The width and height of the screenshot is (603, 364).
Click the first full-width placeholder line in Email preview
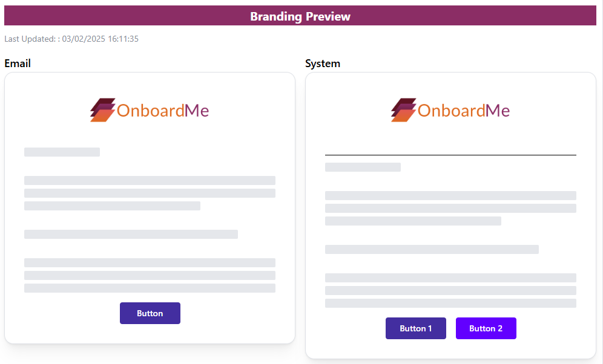click(x=150, y=181)
